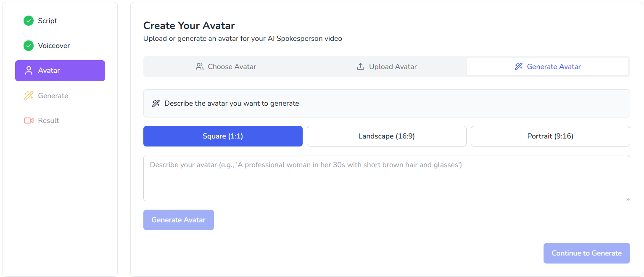Click the person icon in Avatar step
The image size is (644, 277).
click(29, 71)
